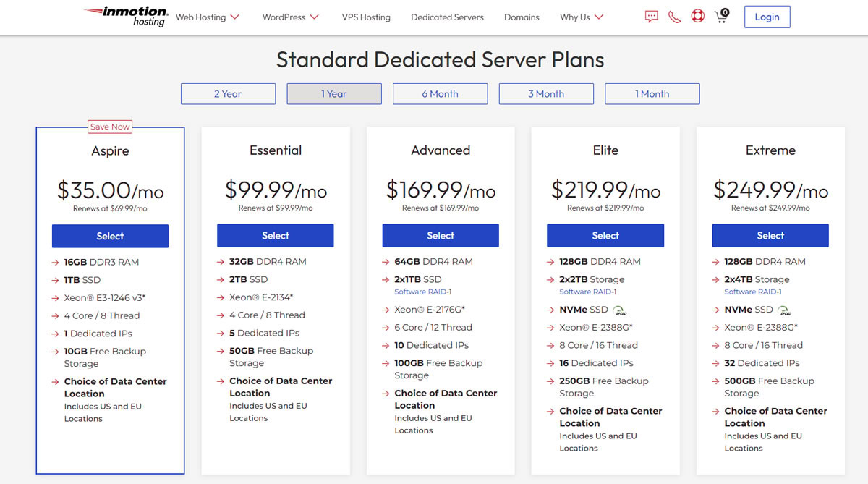
Task: Click the Extreme NVMe speed badge icon
Action: pyautogui.click(x=785, y=310)
